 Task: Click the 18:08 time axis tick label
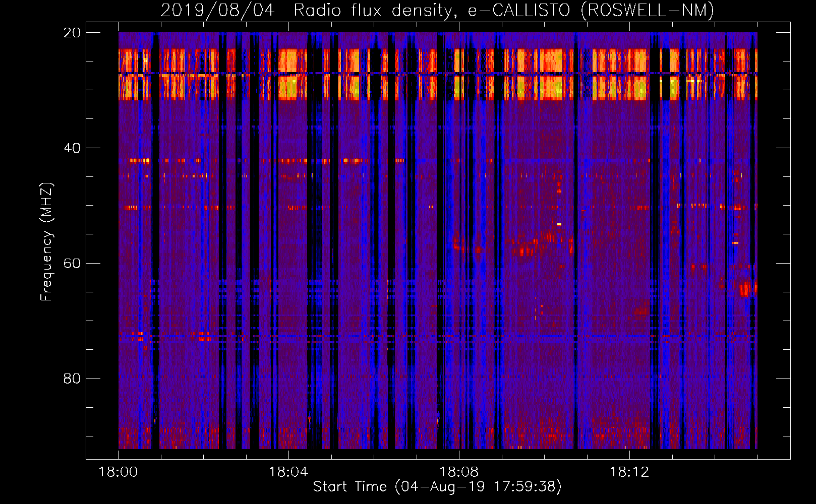point(459,472)
